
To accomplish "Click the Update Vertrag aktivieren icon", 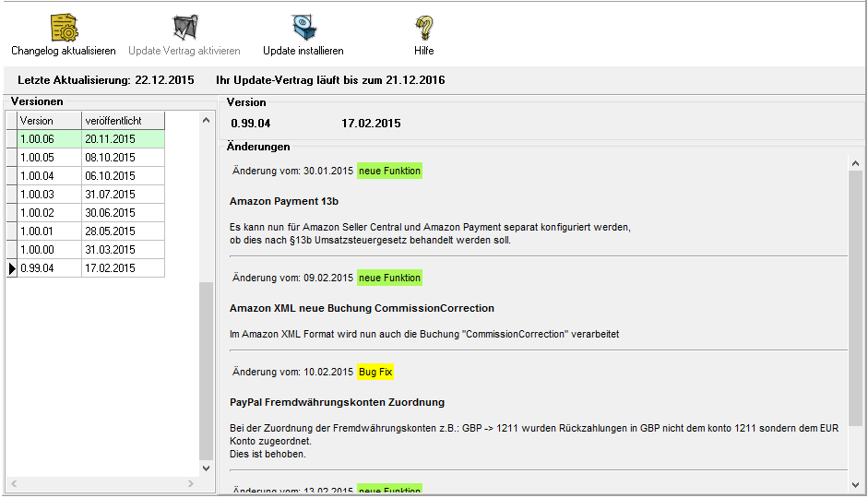I will tap(184, 28).
